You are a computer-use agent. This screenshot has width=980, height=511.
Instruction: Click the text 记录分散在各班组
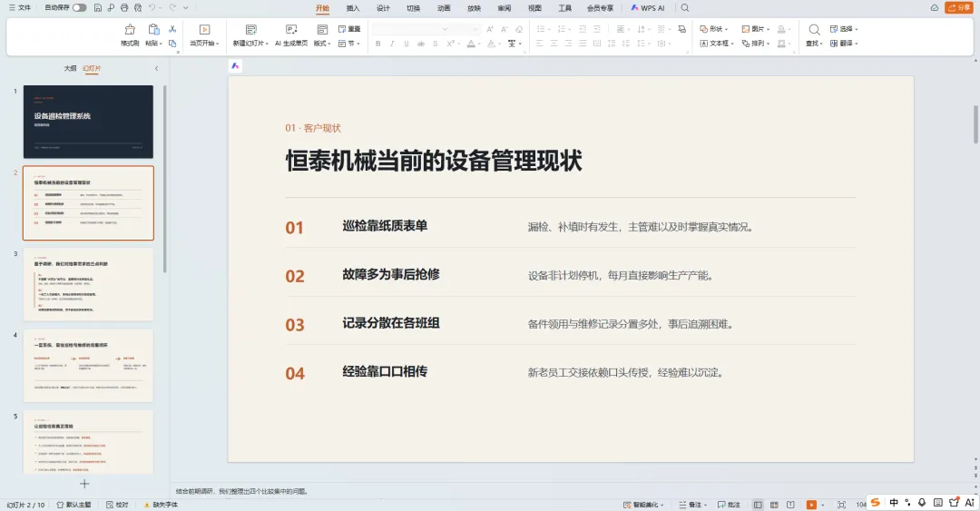pyautogui.click(x=391, y=323)
